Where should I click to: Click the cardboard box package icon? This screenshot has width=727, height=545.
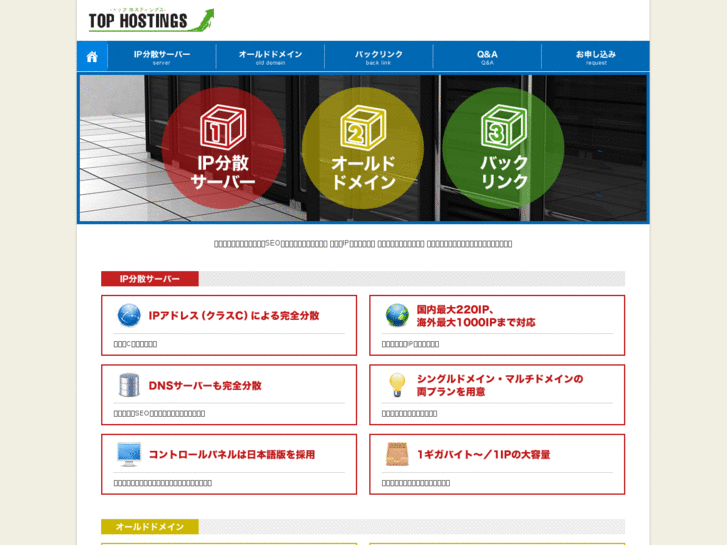point(397,454)
